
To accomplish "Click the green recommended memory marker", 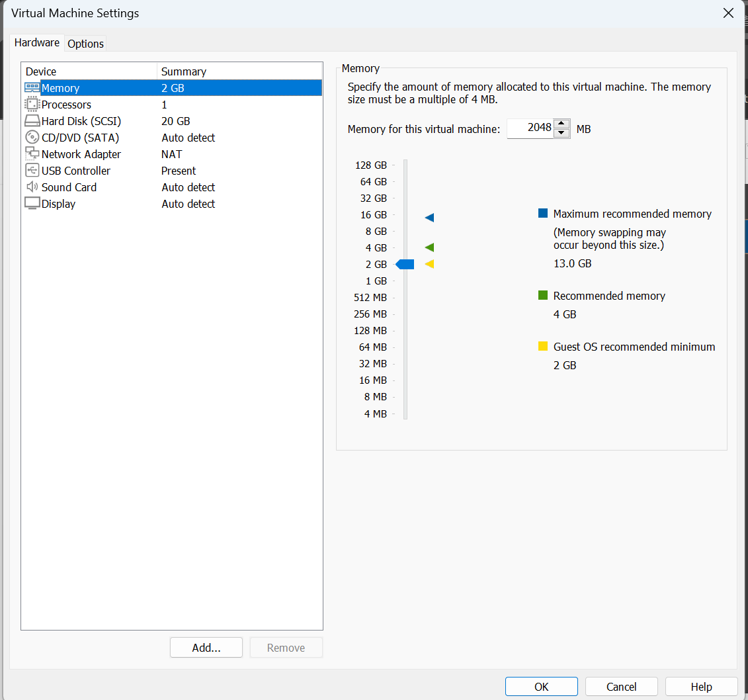I will tap(429, 247).
